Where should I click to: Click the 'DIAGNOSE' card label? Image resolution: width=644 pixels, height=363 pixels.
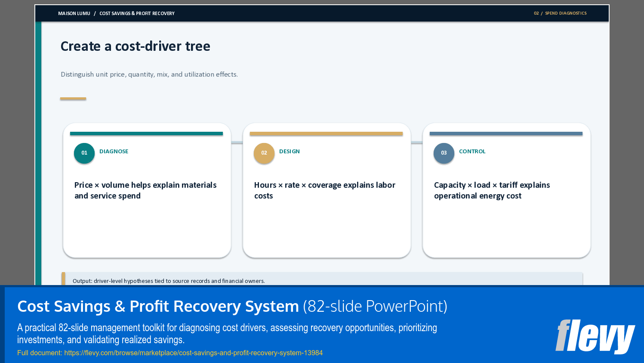click(114, 152)
